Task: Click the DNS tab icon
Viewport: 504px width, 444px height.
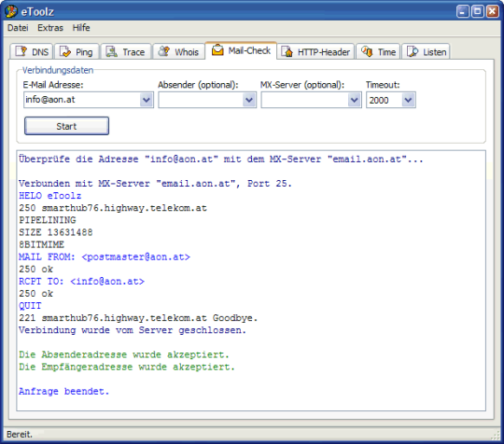Action: (x=21, y=51)
